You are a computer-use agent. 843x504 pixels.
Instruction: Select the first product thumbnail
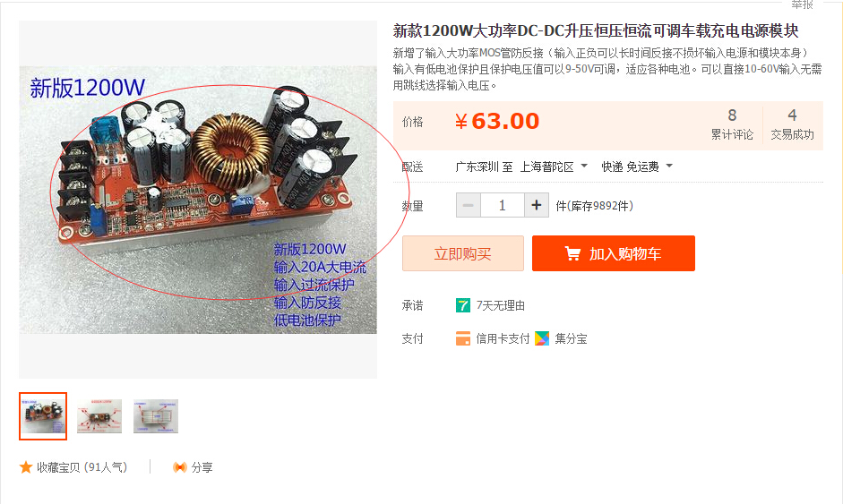coord(43,416)
